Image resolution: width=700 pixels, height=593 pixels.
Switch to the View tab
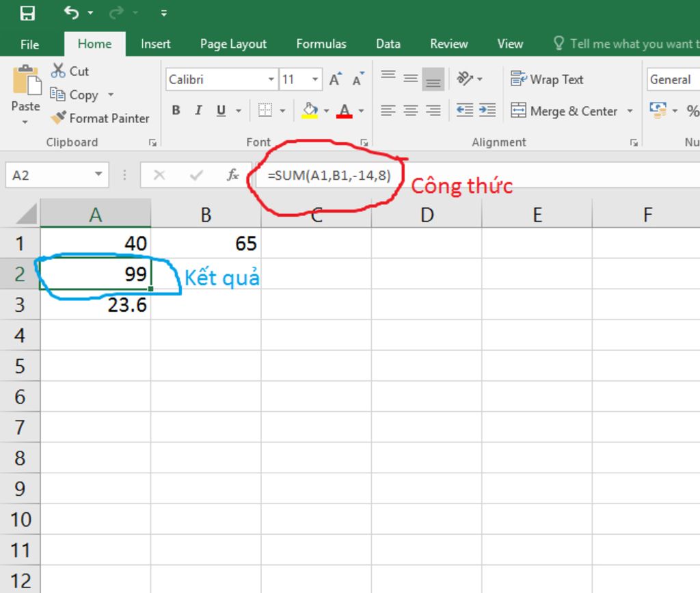point(510,44)
